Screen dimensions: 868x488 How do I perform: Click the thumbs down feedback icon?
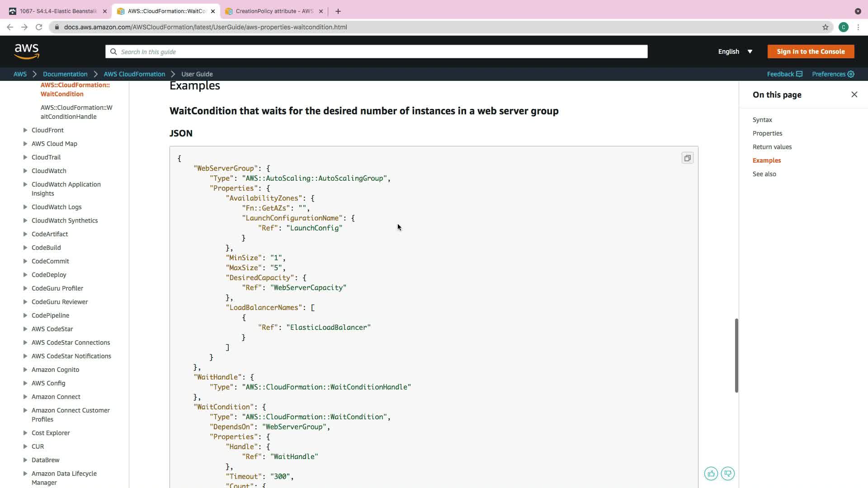727,474
